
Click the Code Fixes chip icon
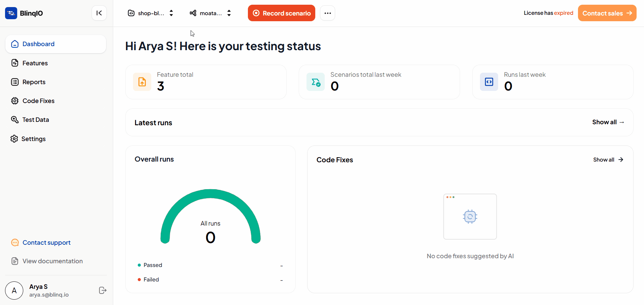pyautogui.click(x=15, y=101)
